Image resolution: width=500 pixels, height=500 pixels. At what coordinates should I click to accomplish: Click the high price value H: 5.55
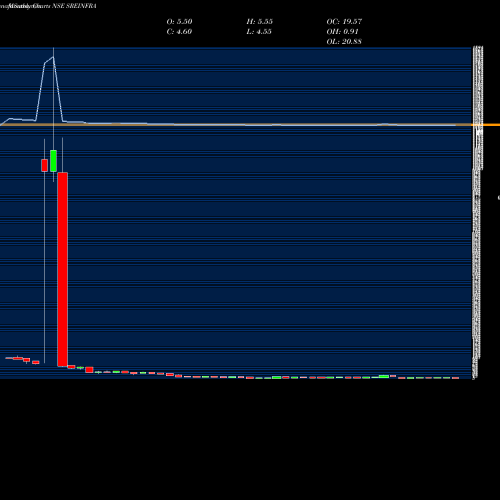pos(260,22)
